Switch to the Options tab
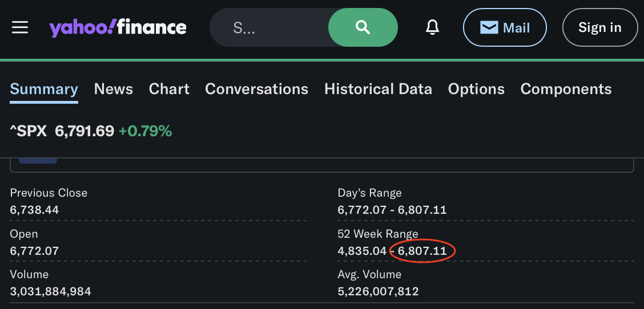This screenshot has height=309, width=644. click(x=476, y=89)
